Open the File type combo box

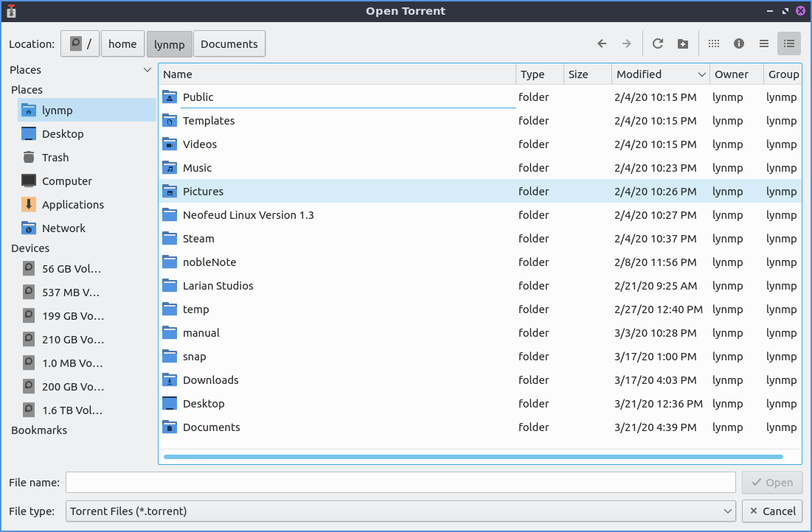[x=401, y=511]
